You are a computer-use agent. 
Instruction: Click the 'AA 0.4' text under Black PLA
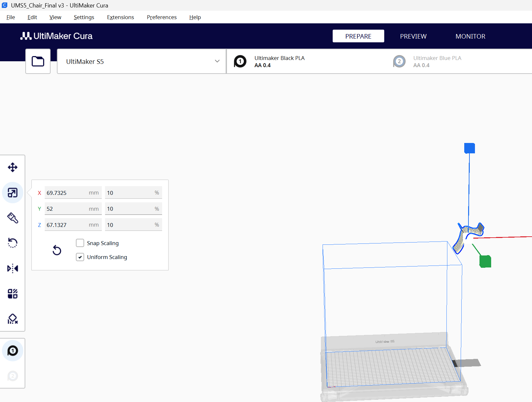(x=263, y=65)
